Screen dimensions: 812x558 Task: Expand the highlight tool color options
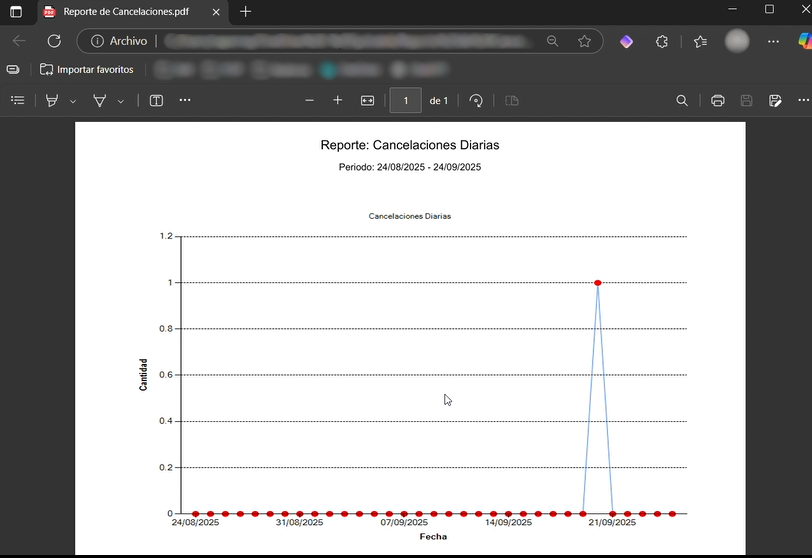[x=73, y=101]
